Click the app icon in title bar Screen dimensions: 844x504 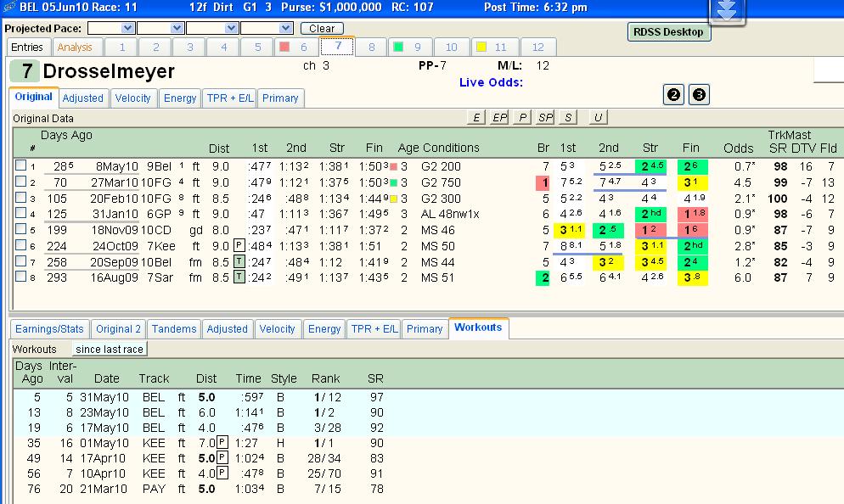point(9,7)
